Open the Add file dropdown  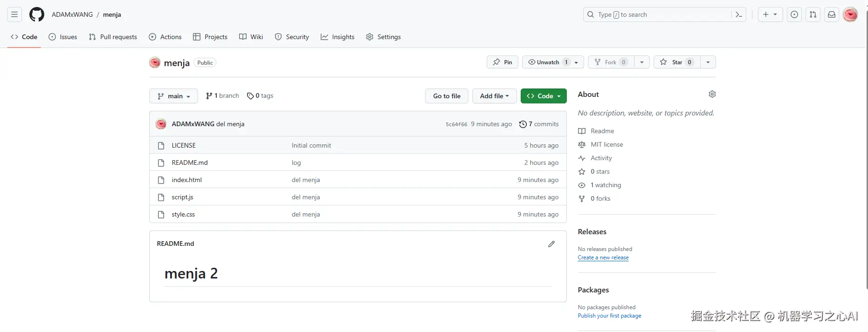point(494,96)
